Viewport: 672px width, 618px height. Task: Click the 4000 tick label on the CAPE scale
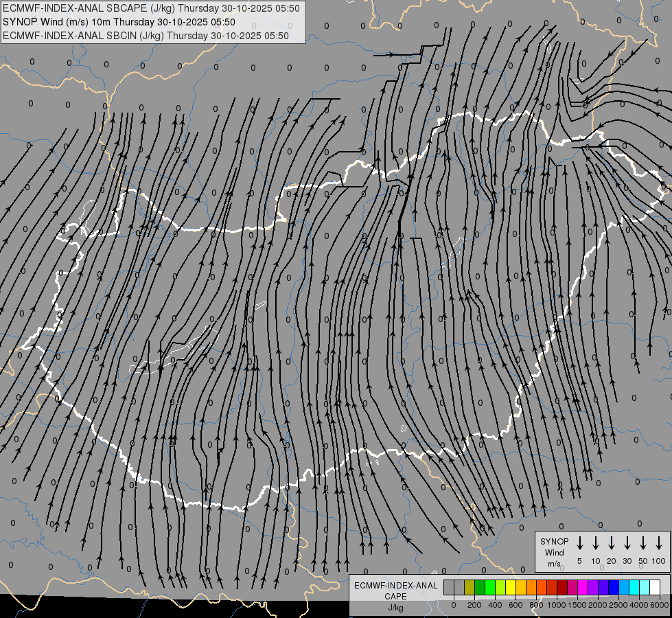click(639, 605)
